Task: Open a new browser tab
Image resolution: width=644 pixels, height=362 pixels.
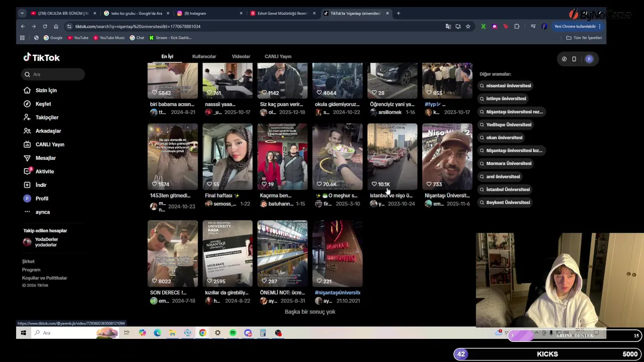Action: pyautogui.click(x=398, y=13)
